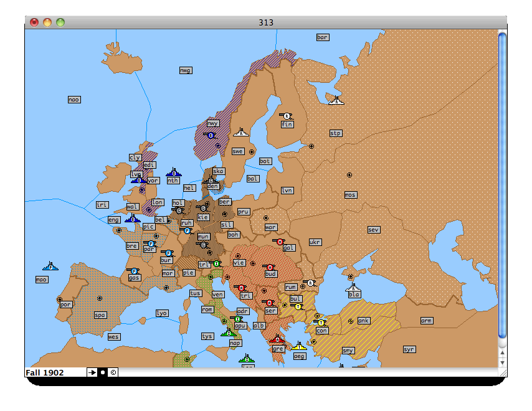This screenshot has height=411, width=532.
Task: Select the Russian fleet above the swe label
Action: tap(241, 132)
